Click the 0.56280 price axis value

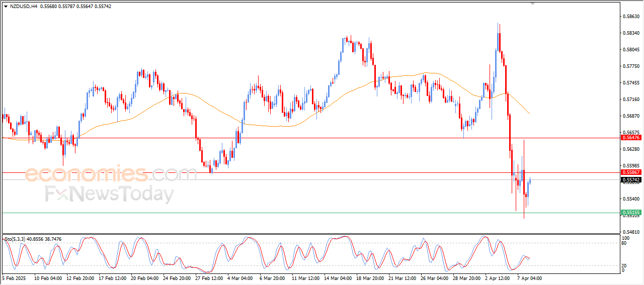pos(631,149)
